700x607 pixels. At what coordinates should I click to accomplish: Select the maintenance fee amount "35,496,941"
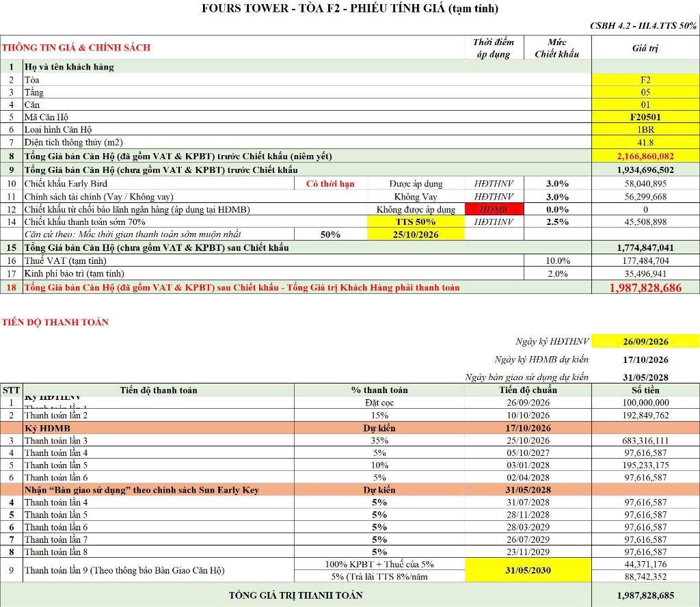coord(645,273)
